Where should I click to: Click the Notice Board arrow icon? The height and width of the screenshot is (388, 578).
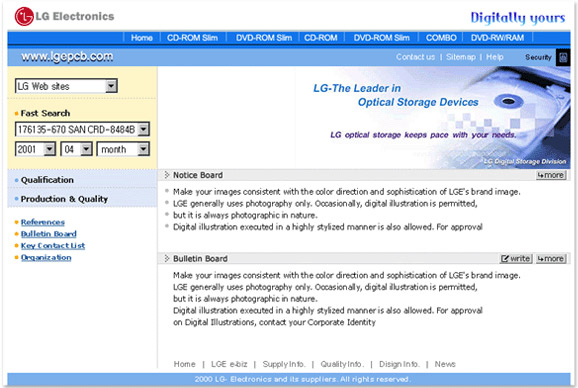point(167,175)
